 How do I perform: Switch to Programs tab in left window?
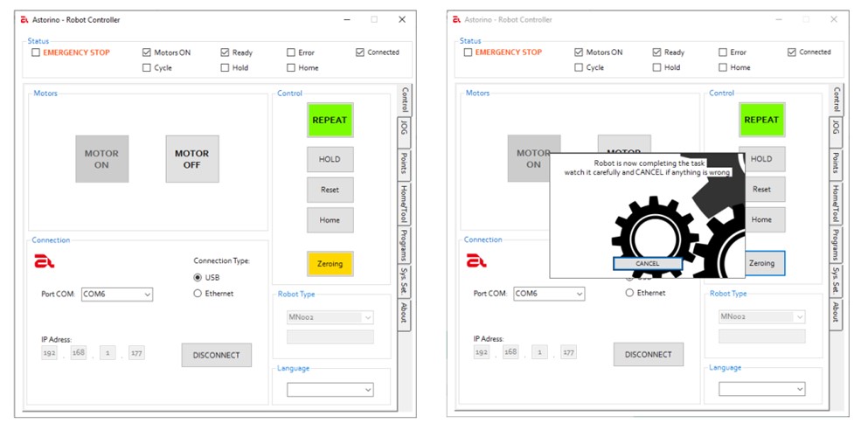[404, 246]
